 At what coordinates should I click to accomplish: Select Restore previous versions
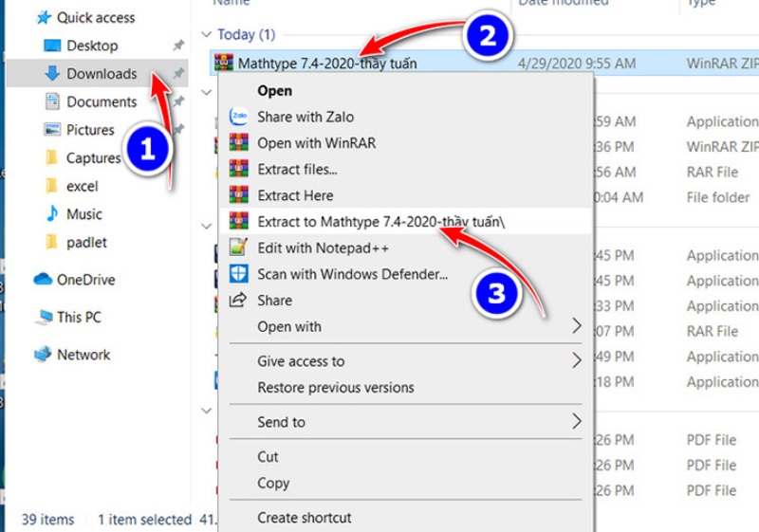tap(335, 388)
